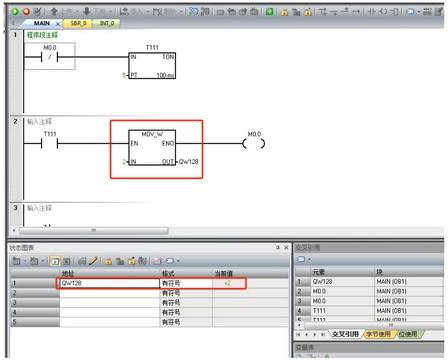Image resolution: width=448 pixels, height=362 pixels.
Task: Click the insert branch line icon
Action: coord(322,12)
